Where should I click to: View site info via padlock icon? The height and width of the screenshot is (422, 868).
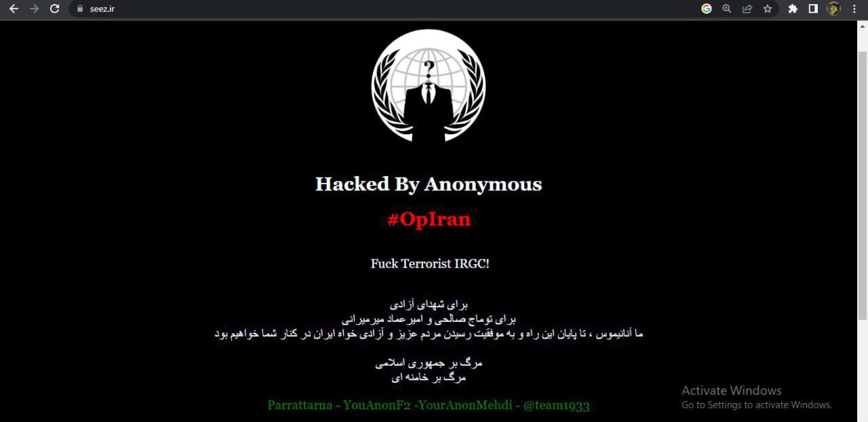pos(79,9)
